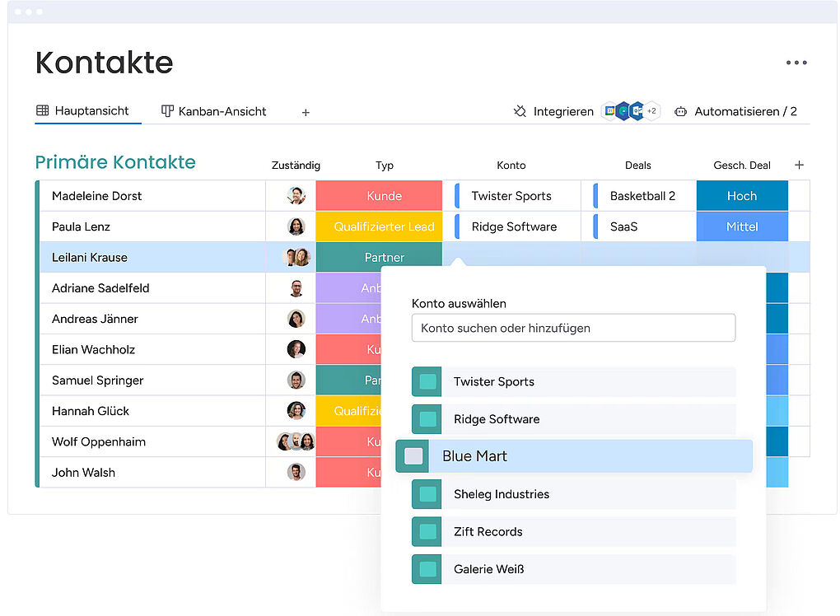Click Wolf Oppenheim's group avatars
The width and height of the screenshot is (840, 616).
pos(296,441)
